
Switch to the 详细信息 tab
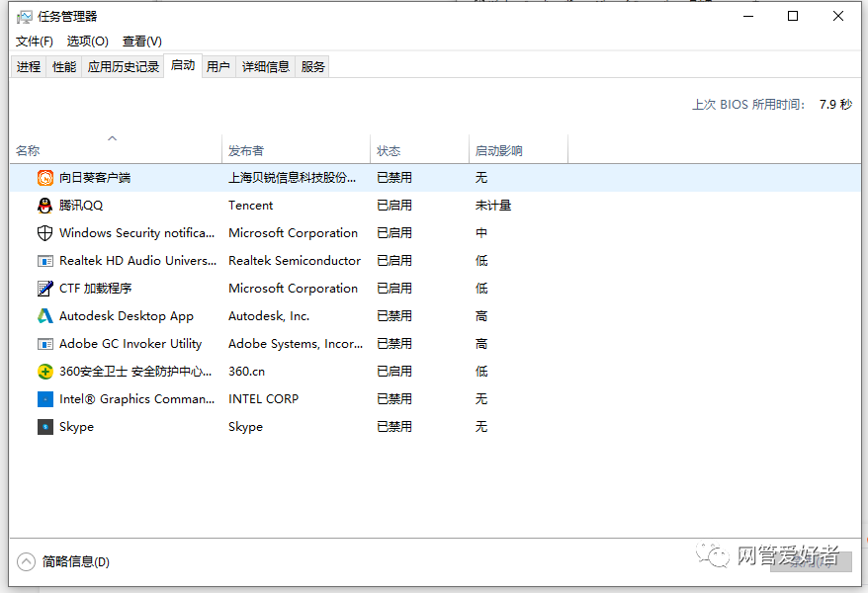pos(266,67)
